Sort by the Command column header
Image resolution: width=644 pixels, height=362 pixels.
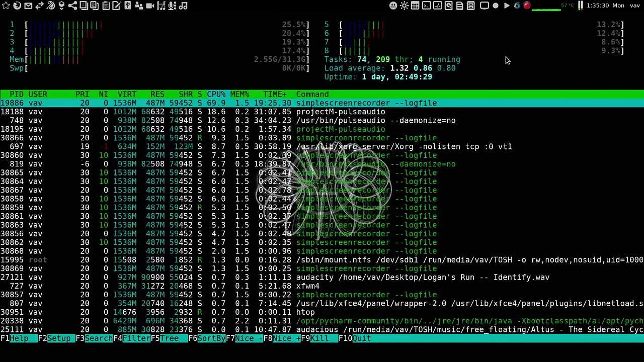click(x=312, y=94)
